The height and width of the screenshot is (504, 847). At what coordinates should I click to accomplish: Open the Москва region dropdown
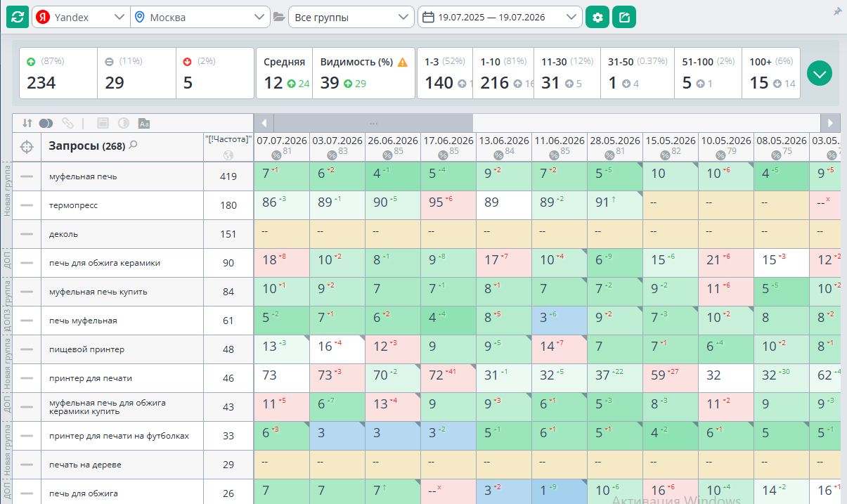(200, 17)
